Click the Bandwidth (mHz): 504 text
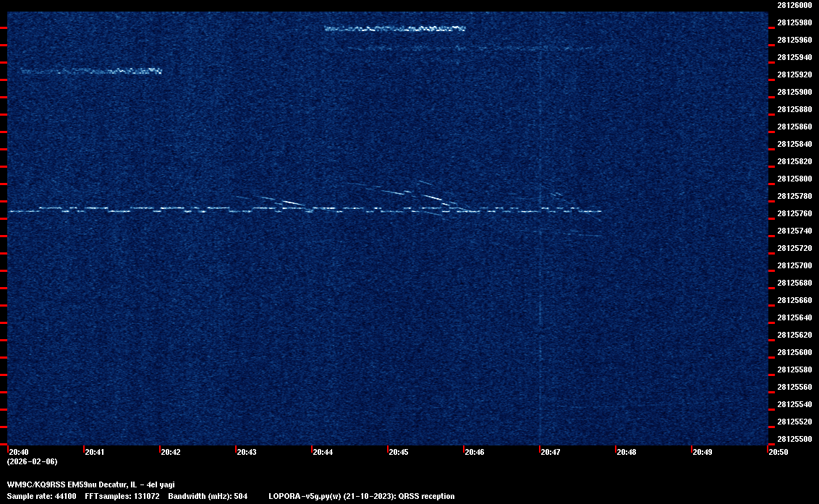The height and width of the screenshot is (504, 819). (208, 497)
